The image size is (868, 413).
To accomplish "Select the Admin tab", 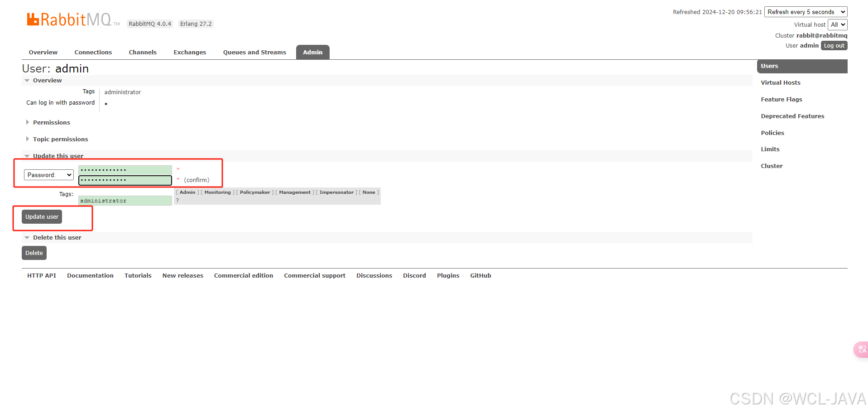I will pos(313,53).
